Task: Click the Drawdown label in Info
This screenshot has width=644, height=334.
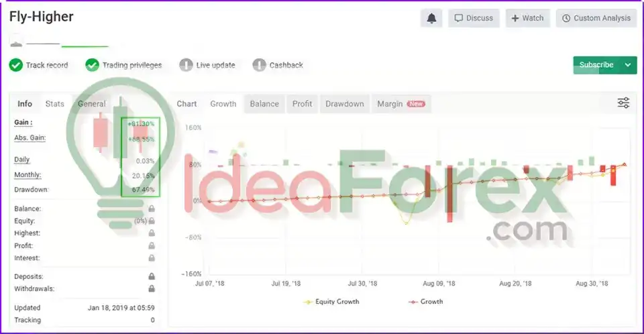Action: tap(31, 189)
